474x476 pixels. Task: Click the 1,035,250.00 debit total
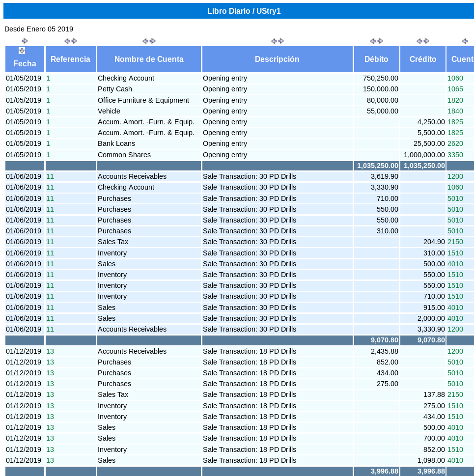click(x=378, y=166)
